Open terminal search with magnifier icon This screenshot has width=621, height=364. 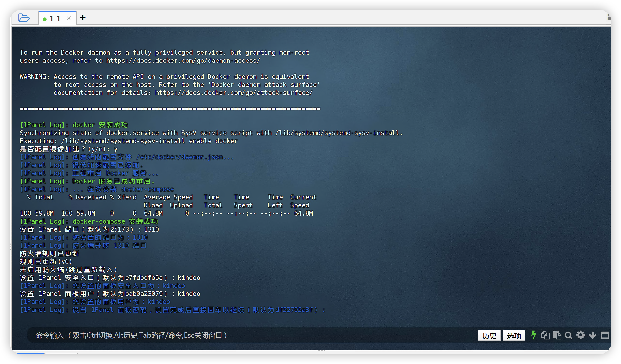[x=568, y=335]
